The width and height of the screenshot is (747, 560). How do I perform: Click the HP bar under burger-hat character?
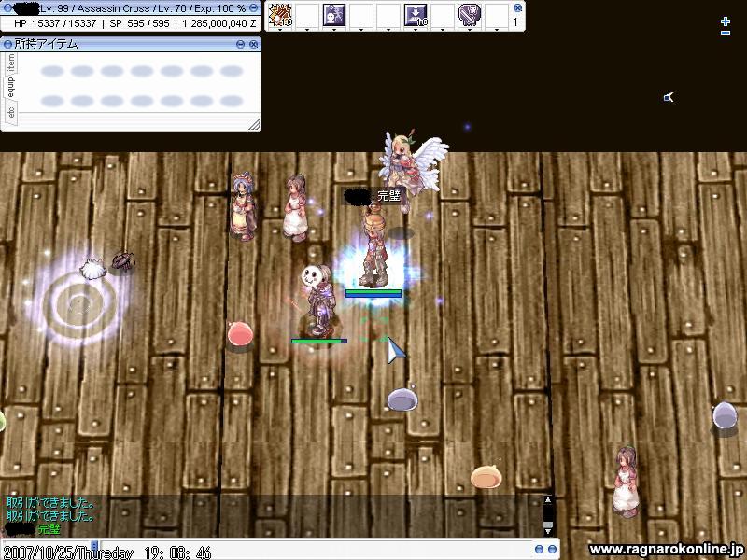[x=373, y=293]
